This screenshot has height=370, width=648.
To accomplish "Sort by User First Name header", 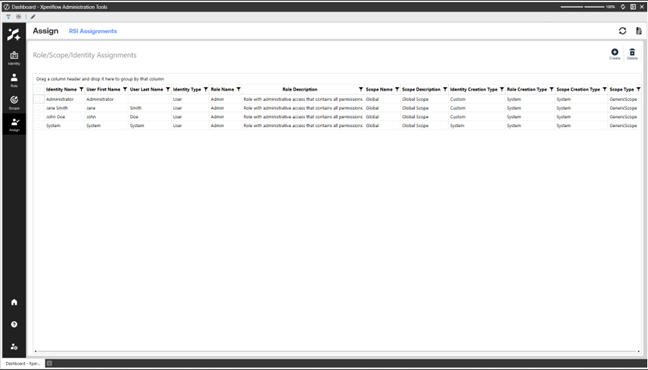I will [x=103, y=89].
